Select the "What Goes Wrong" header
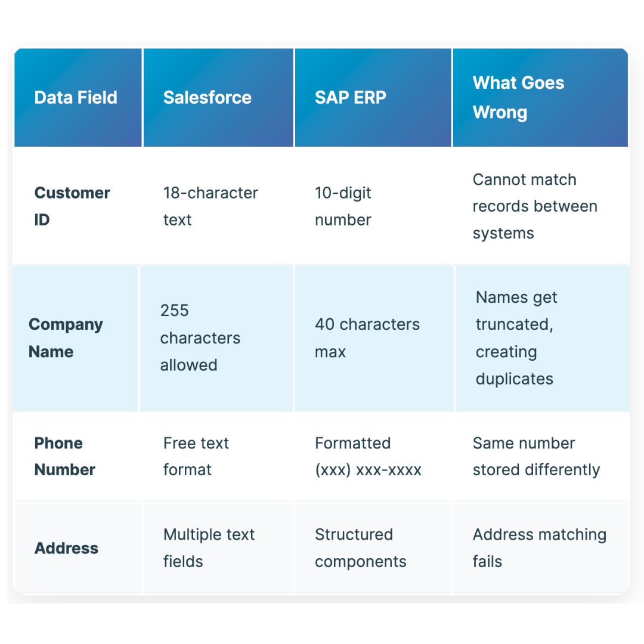 (x=518, y=98)
